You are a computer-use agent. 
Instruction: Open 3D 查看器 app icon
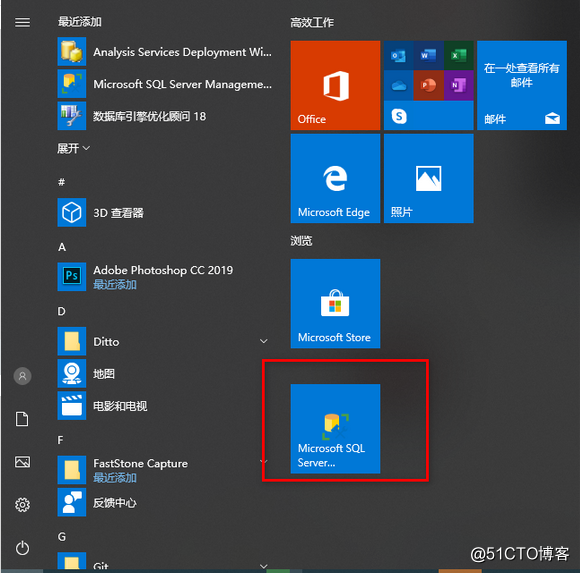point(72,212)
